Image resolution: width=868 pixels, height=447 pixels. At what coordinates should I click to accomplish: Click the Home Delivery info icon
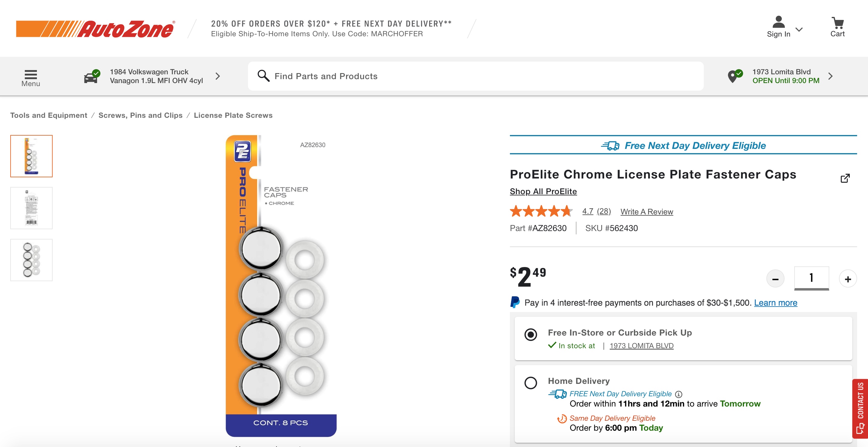coord(679,394)
